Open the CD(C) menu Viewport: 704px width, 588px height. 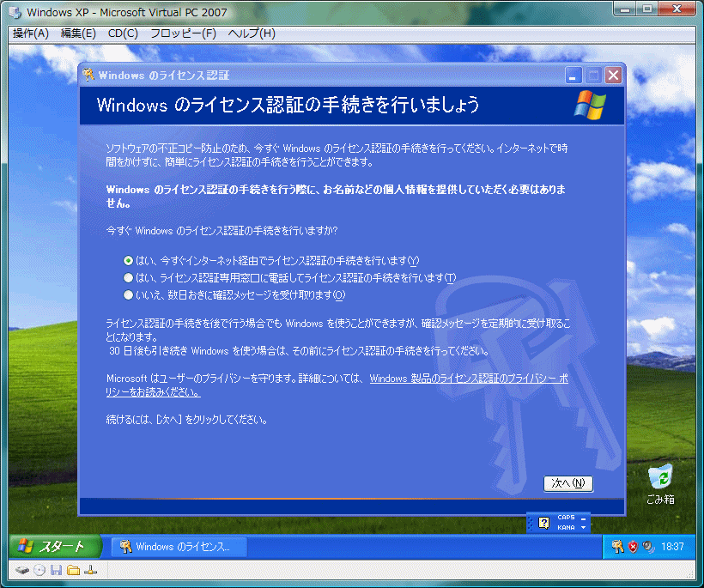coord(123,33)
